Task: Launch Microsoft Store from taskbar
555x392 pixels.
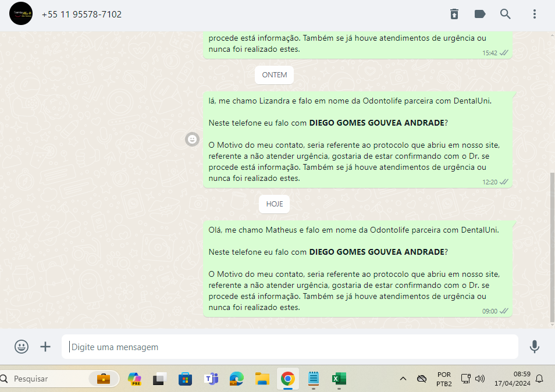Action: (x=185, y=379)
